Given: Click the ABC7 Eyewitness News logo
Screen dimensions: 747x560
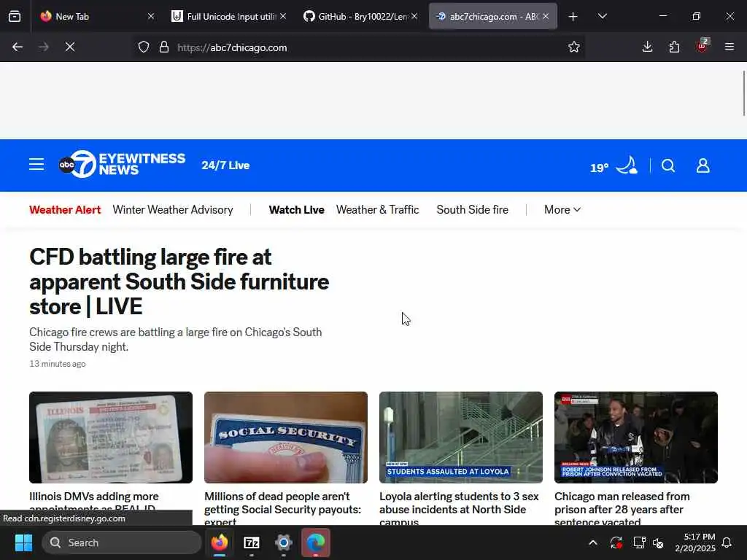Looking at the screenshot, I should [x=122, y=165].
